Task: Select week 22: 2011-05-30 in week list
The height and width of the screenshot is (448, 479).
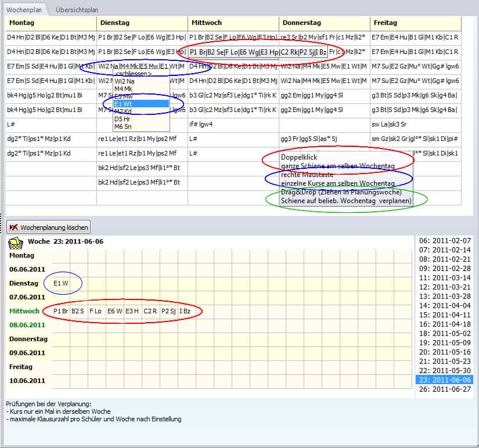Action: tap(445, 370)
